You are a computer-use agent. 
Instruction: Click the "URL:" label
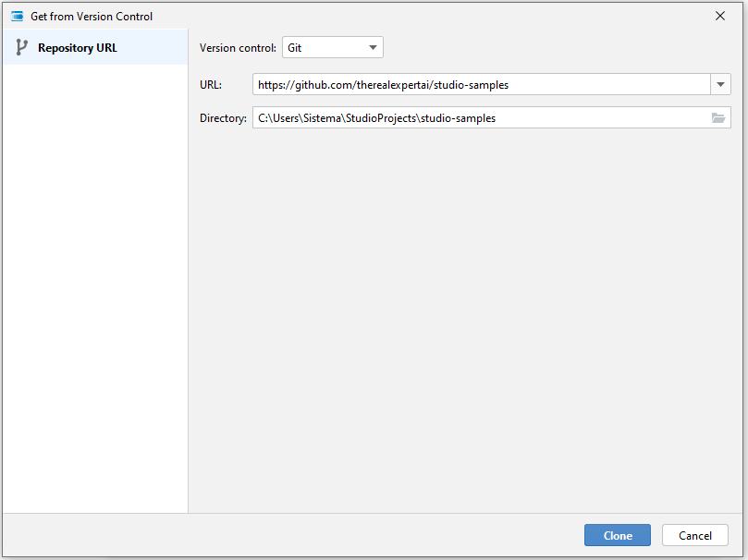[211, 85]
